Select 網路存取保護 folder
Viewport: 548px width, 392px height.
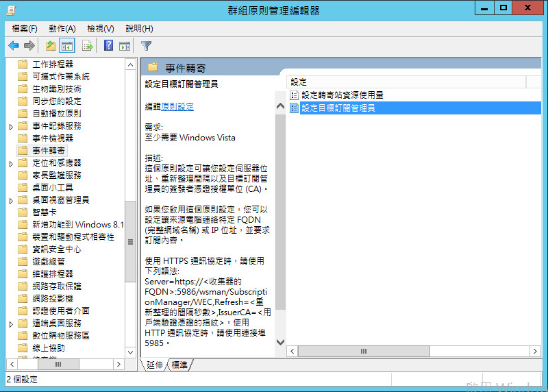(x=57, y=286)
